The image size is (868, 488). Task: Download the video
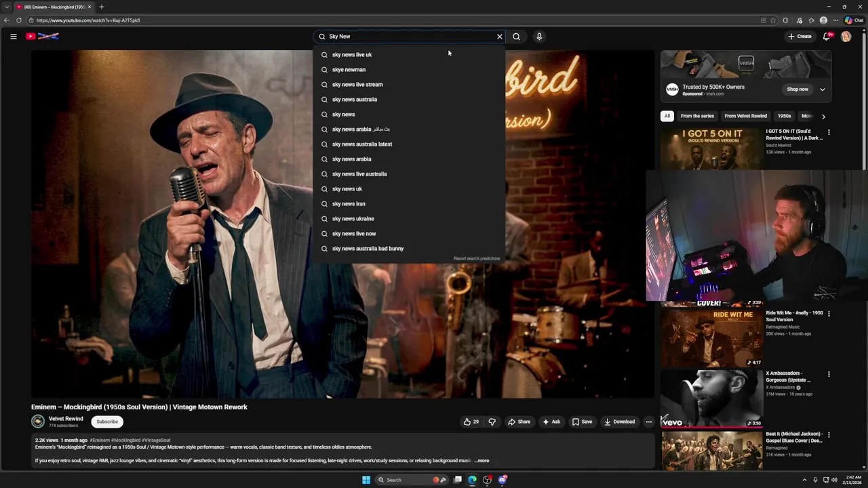[x=620, y=422]
